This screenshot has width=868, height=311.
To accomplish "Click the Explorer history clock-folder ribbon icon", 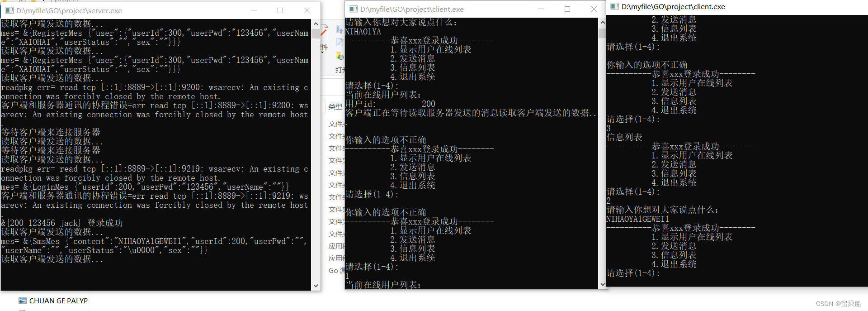I will click(x=340, y=56).
